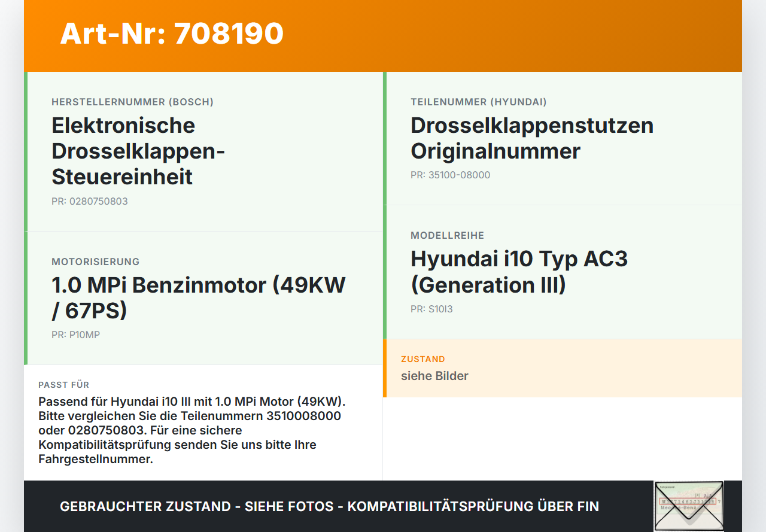Viewport: 766px width, 532px height.
Task: Select 1.0 MPi Benzinmotor (49KW / 67PS) title
Action: [199, 297]
